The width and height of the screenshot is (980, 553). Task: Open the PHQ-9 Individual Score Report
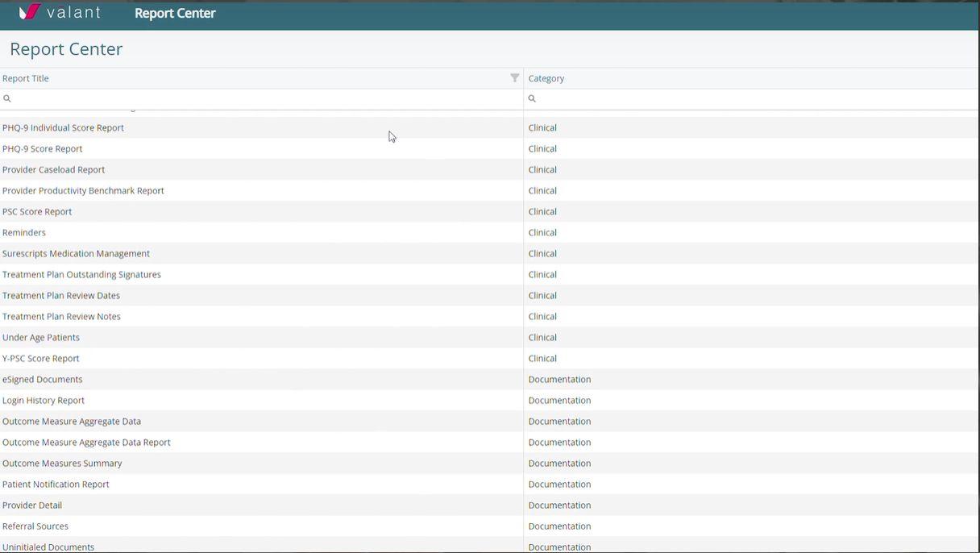[63, 127]
